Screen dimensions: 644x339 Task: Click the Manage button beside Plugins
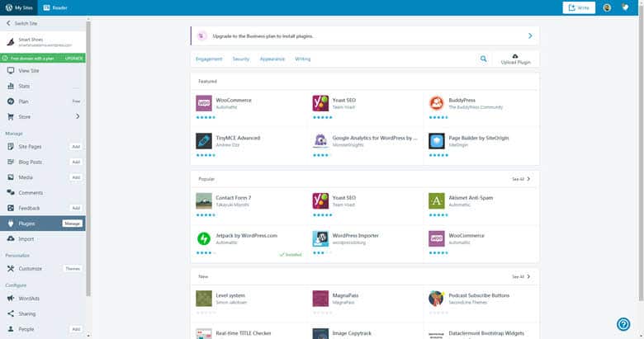(73, 224)
